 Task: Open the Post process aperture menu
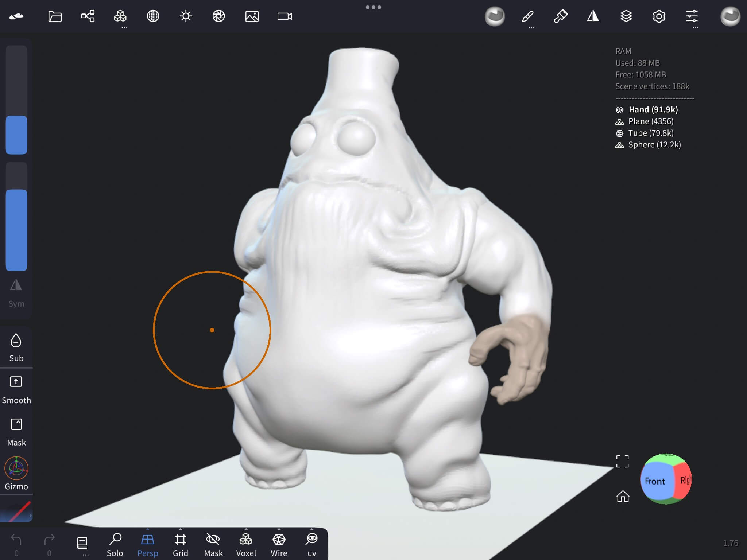click(219, 16)
